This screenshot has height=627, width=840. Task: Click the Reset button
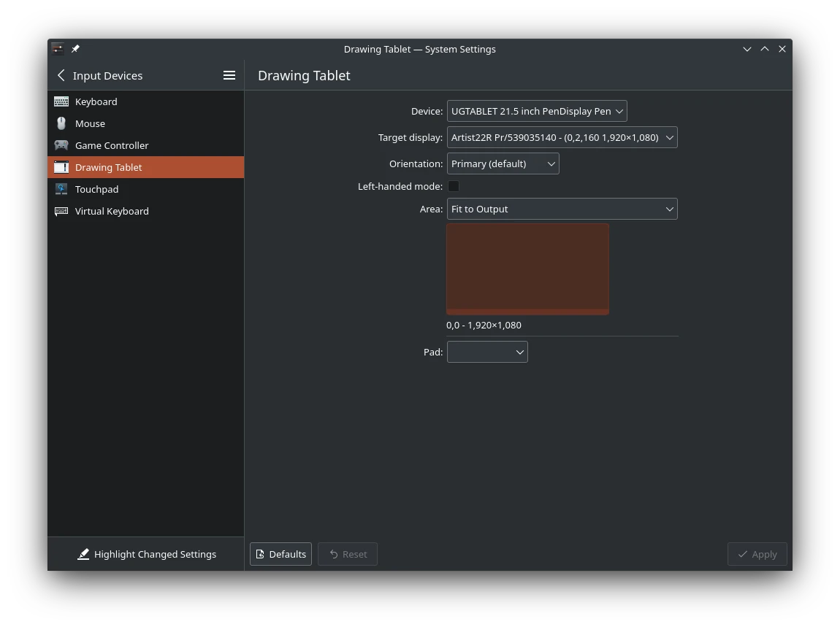(x=348, y=554)
